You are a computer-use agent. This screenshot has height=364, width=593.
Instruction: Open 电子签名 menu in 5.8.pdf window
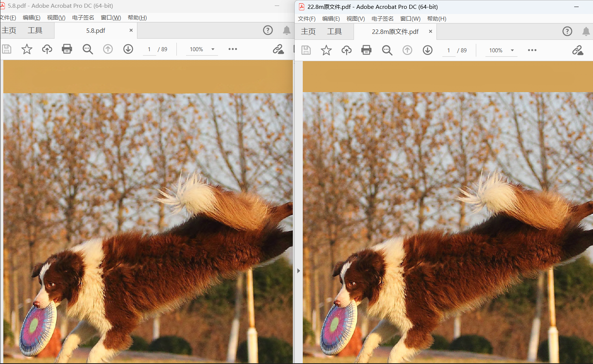tap(83, 18)
